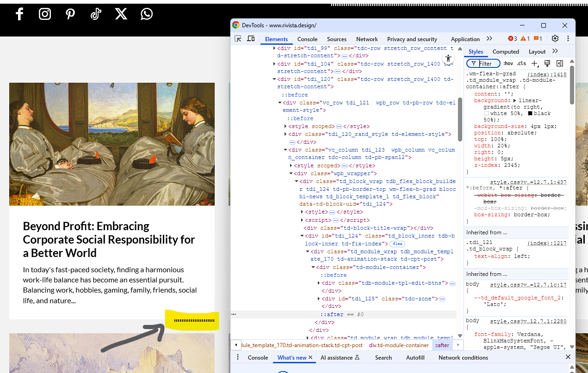Image resolution: width=588 pixels, height=373 pixels.
Task: Open the X (Twitter) social icon
Action: point(121,14)
